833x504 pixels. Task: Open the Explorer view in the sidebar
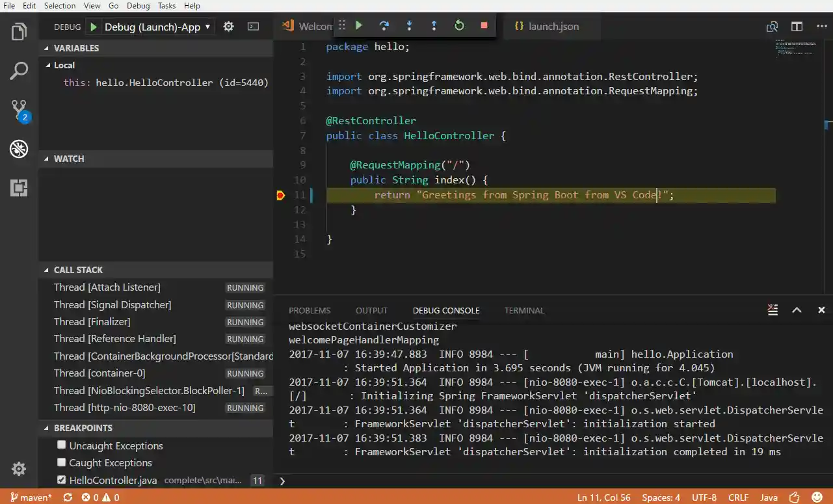tap(19, 31)
